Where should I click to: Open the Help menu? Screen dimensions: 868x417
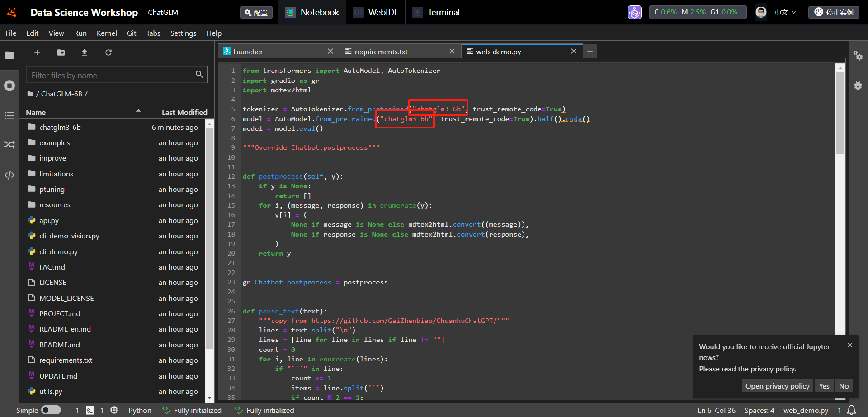click(x=214, y=33)
